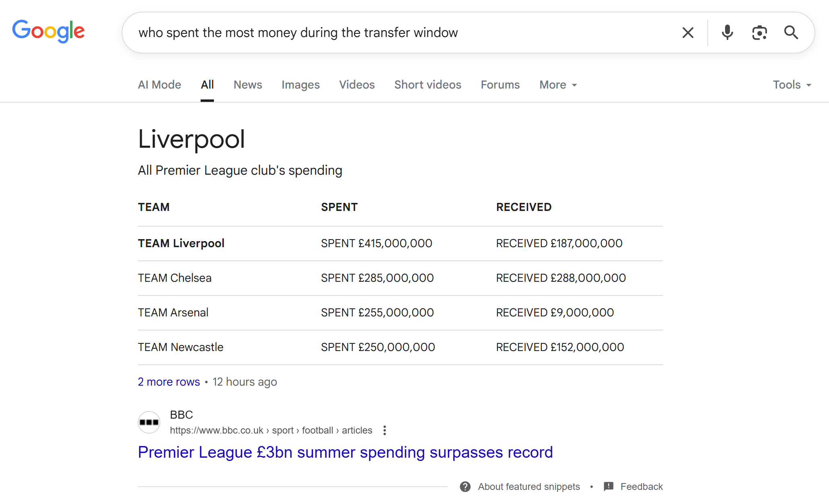
Task: Open options via three-dot menu beside BBC result
Action: 385,430
